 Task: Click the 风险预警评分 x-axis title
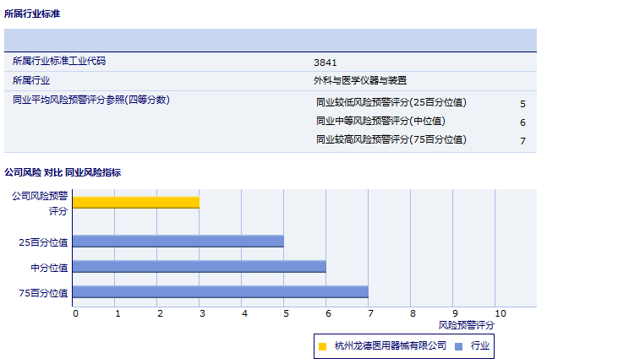[467, 324]
